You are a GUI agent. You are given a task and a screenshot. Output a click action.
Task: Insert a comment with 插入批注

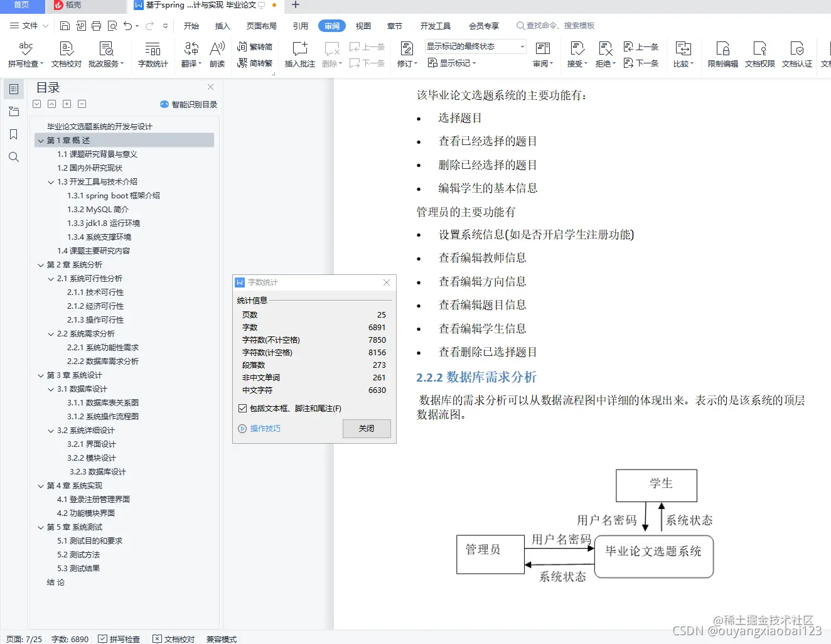[x=299, y=55]
